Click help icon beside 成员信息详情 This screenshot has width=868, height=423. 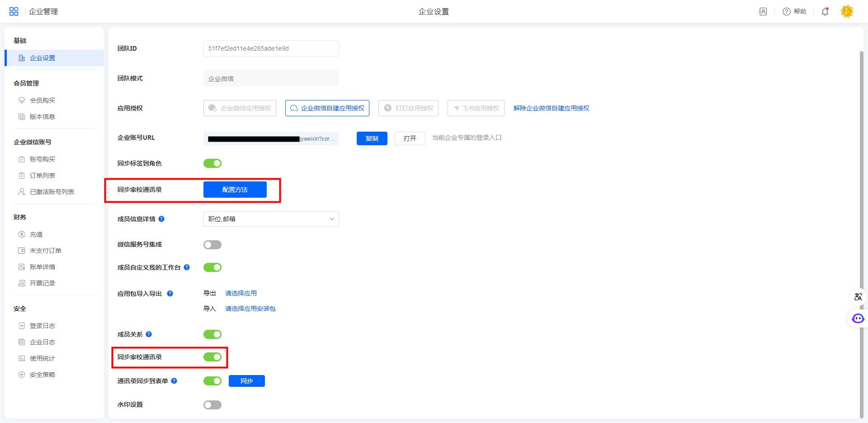pyautogui.click(x=161, y=219)
